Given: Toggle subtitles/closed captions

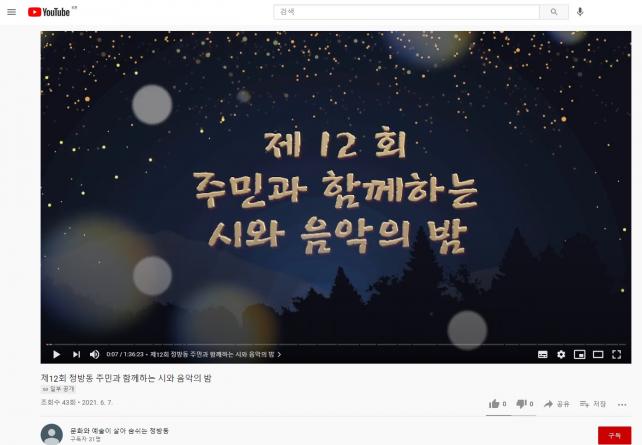Looking at the screenshot, I should click(543, 355).
